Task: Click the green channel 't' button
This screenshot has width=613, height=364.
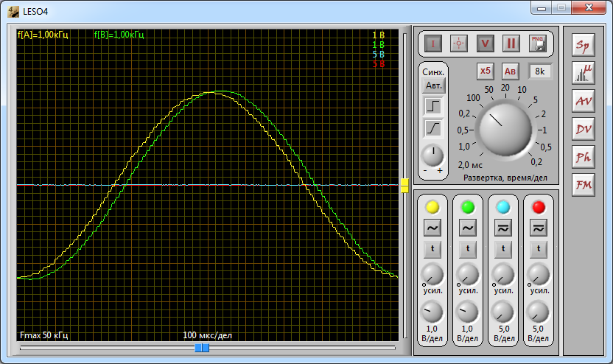Action: point(468,249)
